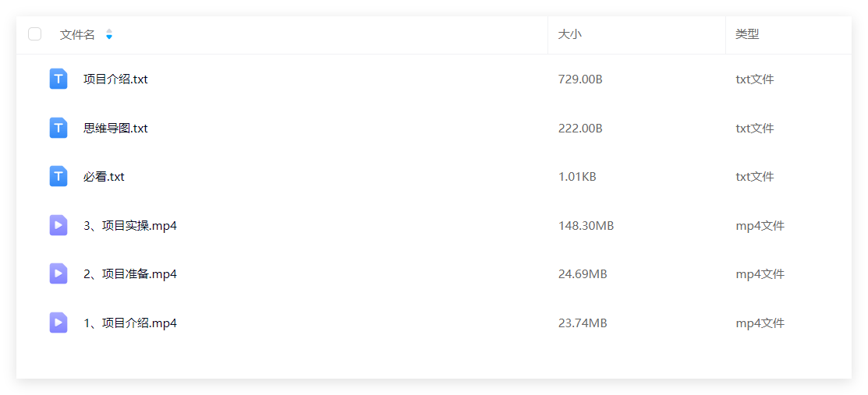Click the 3、项目实操.mp4 video icon
868x395 pixels.
tap(58, 225)
